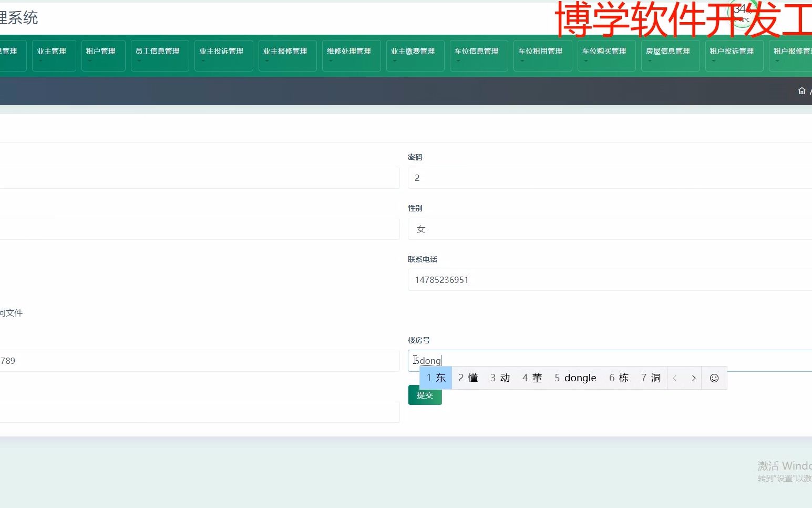812x508 pixels.
Task: Open the 车位信息管理 menu
Action: pos(479,55)
